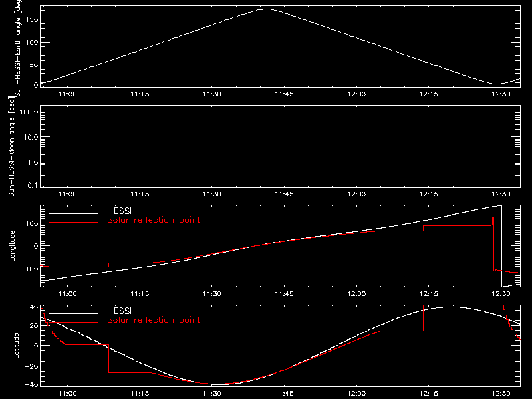The width and height of the screenshot is (532, 399).
Task: Click -20 tick on Latitude axis
Action: coord(31,366)
